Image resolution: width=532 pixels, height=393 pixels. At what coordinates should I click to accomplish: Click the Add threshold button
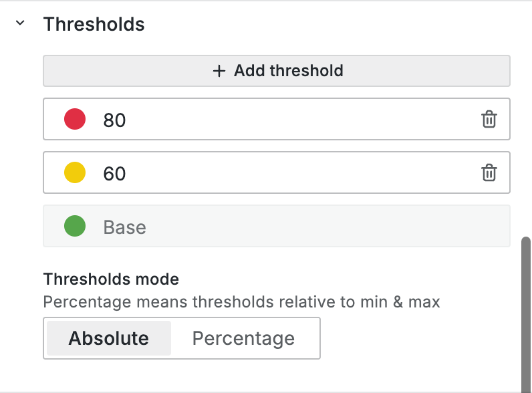(277, 71)
